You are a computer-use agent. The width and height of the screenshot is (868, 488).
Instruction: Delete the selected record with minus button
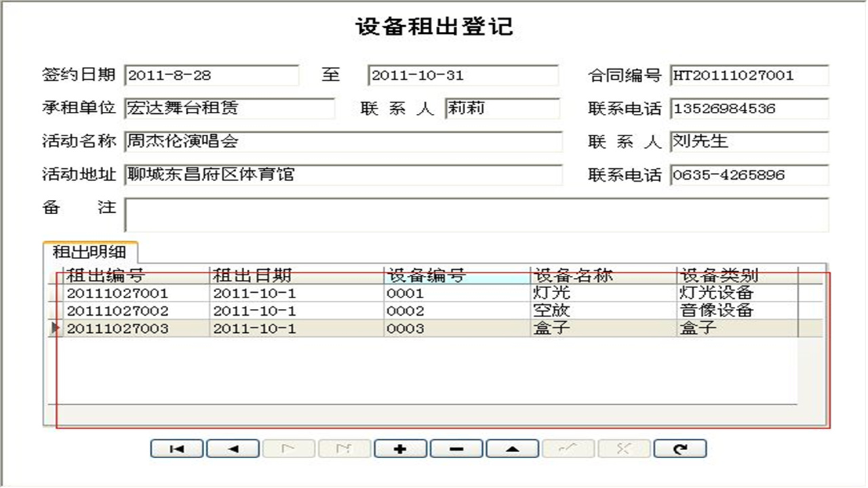456,448
